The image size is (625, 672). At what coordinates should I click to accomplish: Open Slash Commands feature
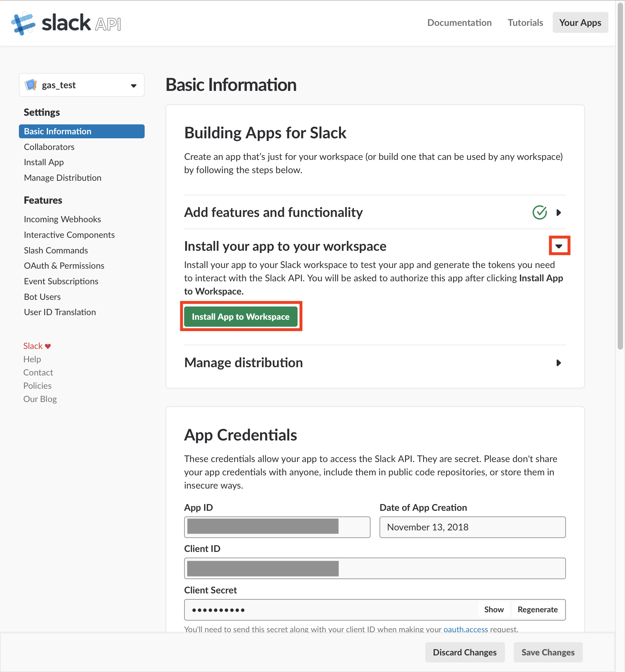tap(56, 250)
